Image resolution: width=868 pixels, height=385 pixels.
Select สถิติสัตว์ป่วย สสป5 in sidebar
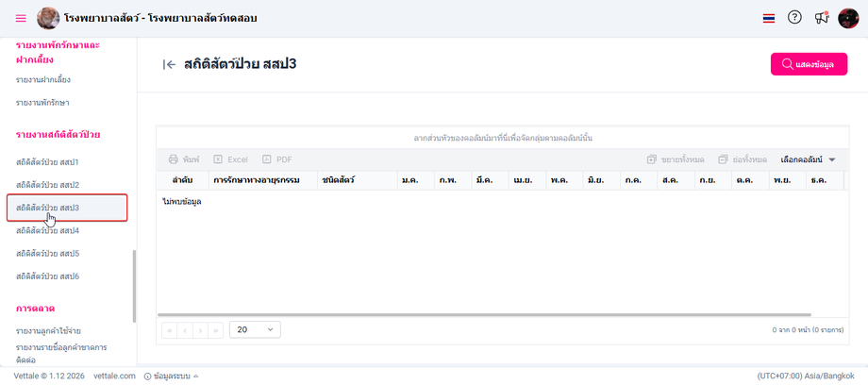47,254
